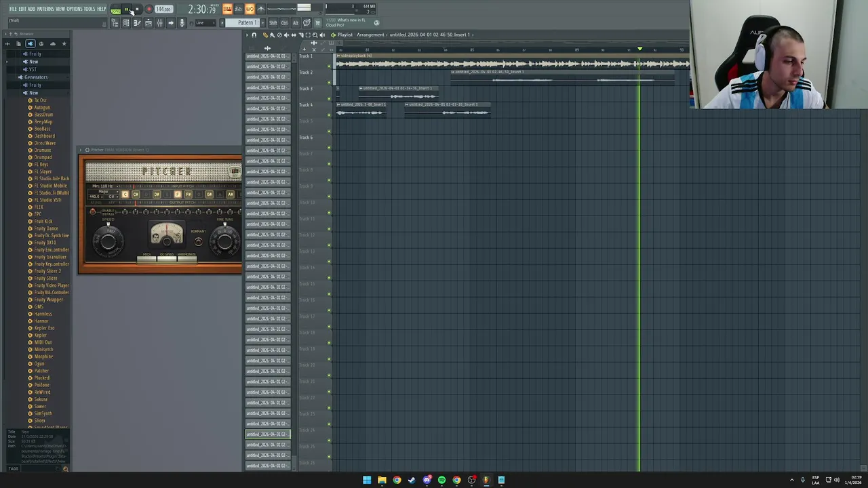Open the FILE menu

[x=13, y=9]
